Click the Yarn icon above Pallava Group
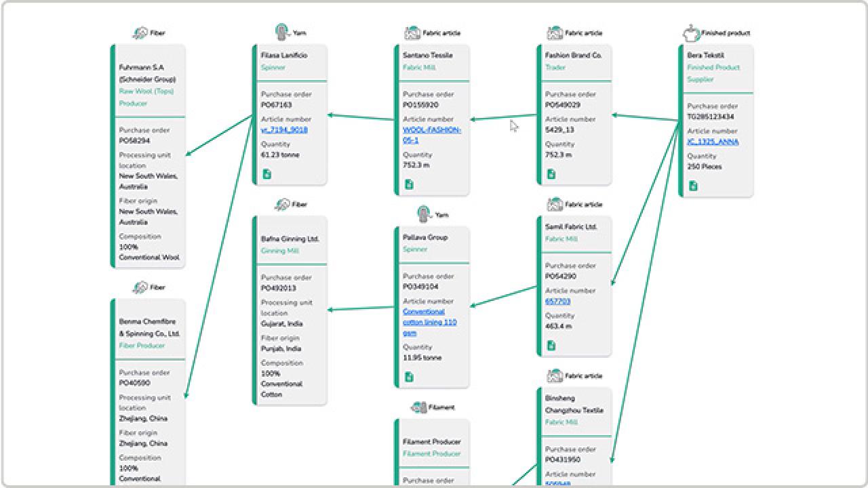This screenshot has width=868, height=488. pyautogui.click(x=425, y=214)
